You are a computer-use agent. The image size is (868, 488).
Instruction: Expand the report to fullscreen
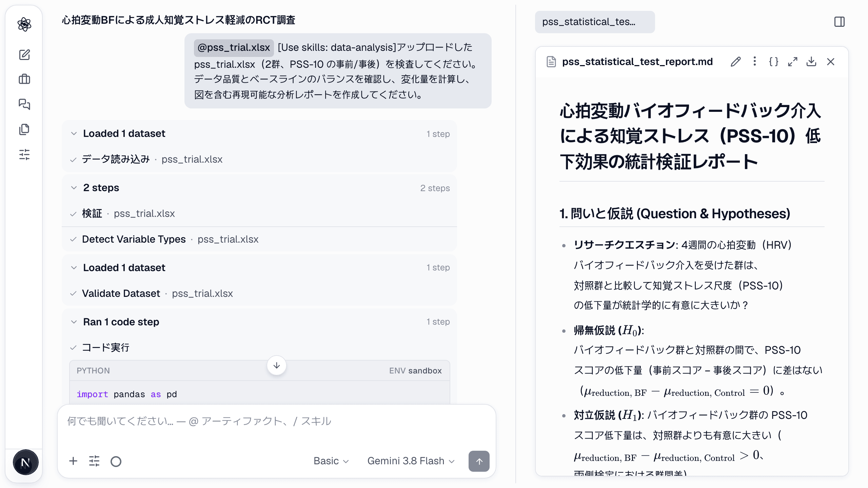pos(792,62)
